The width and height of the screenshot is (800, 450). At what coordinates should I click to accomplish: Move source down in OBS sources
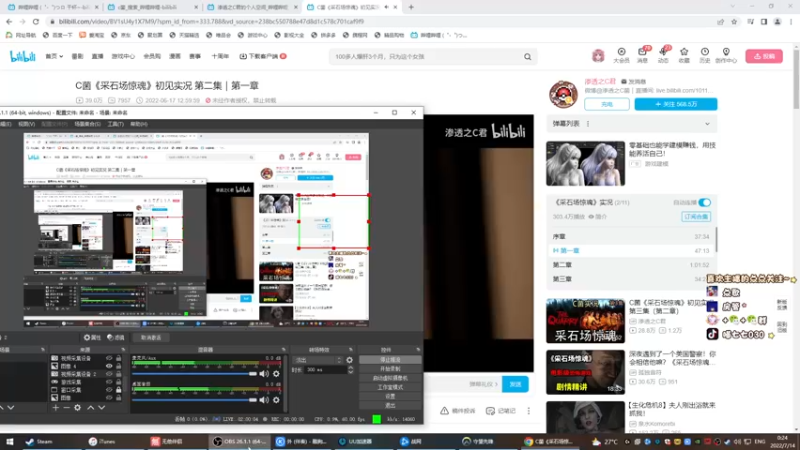[x=102, y=408]
